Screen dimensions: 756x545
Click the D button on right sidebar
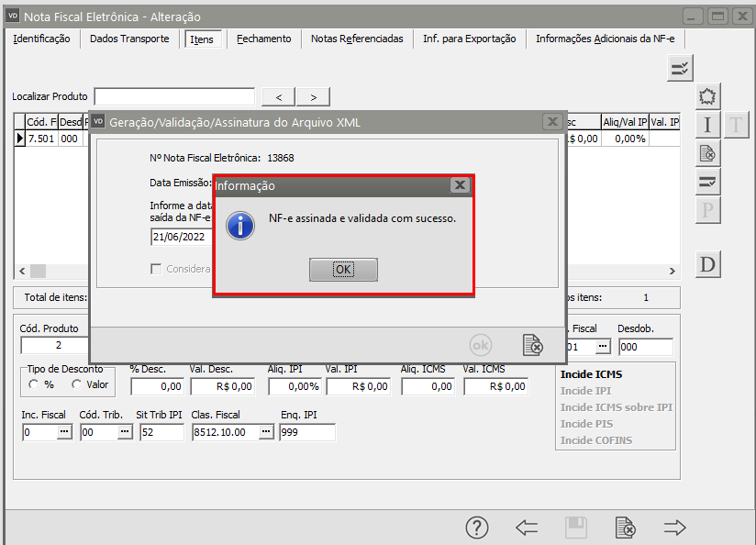[x=707, y=265]
